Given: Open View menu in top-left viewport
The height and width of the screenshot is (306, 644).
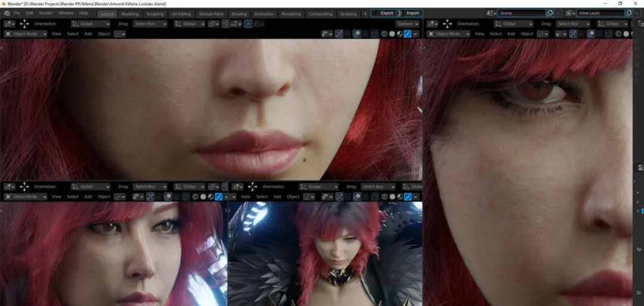Looking at the screenshot, I should 56,33.
